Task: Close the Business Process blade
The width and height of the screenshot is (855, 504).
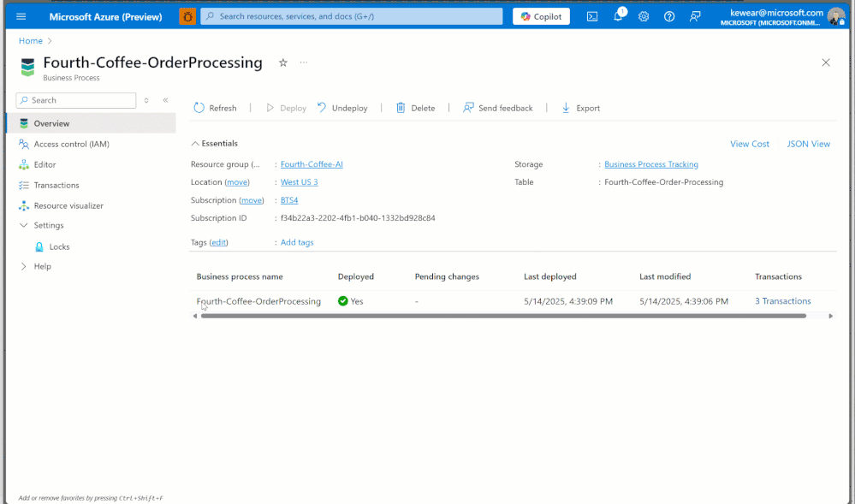Action: pyautogui.click(x=826, y=62)
